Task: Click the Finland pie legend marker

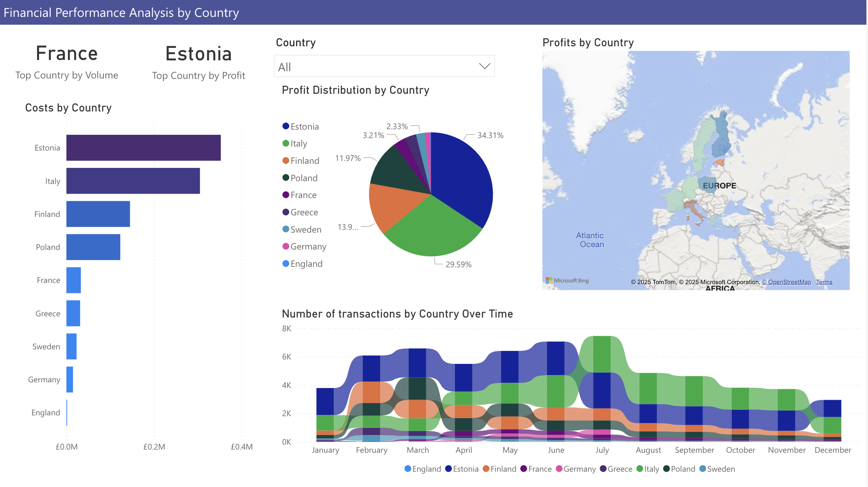Action: coord(286,161)
